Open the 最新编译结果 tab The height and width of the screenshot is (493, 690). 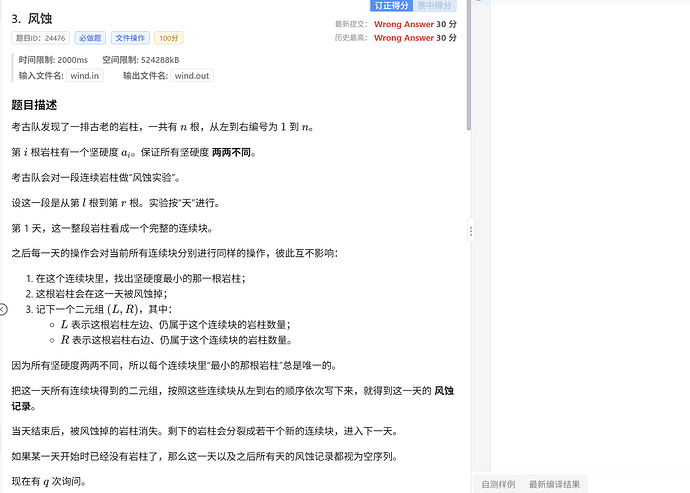click(554, 484)
